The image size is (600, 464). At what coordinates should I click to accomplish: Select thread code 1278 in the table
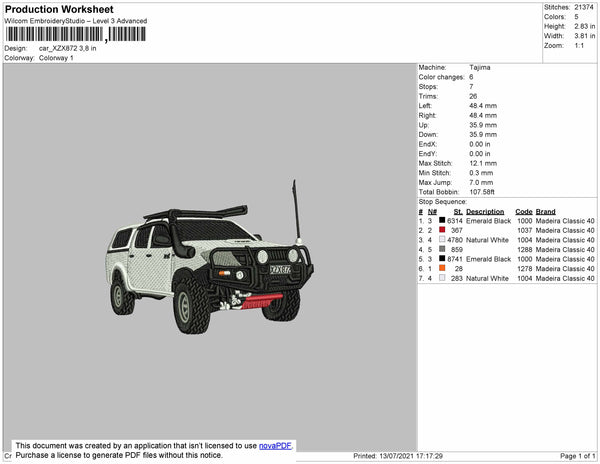pos(525,269)
